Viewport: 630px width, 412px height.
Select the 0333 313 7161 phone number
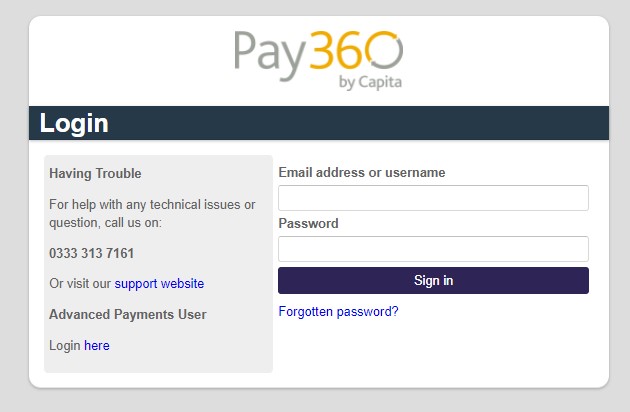click(91, 253)
